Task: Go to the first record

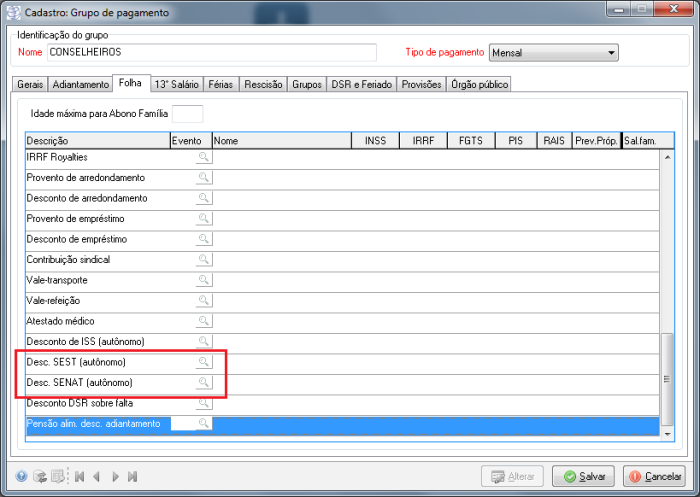Action: (79, 477)
